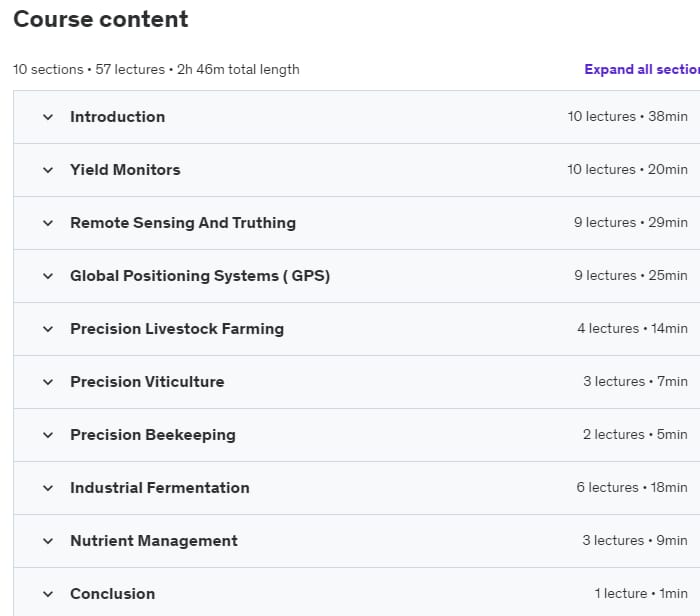
Task: Select Precision Livestock Farming title
Action: (x=177, y=329)
